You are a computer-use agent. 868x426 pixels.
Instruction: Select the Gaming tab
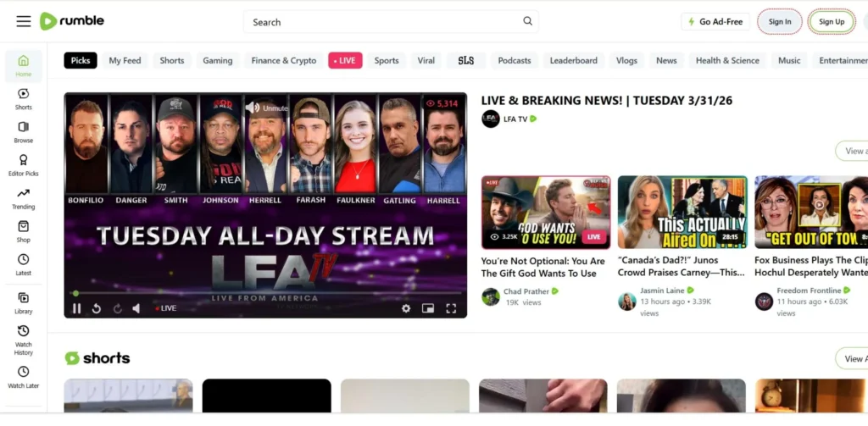(218, 60)
